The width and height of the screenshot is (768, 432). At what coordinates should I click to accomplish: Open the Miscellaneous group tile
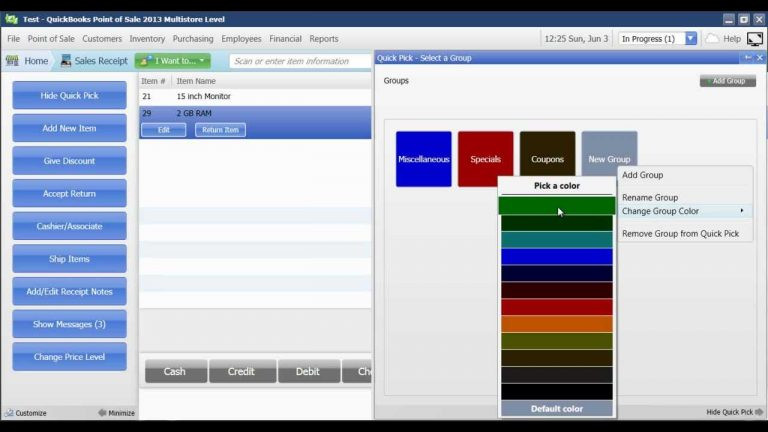424,159
